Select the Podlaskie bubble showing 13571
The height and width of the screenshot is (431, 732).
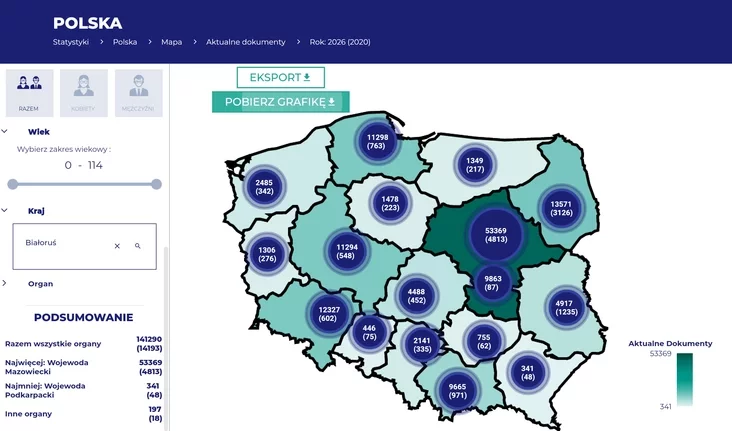(x=561, y=207)
